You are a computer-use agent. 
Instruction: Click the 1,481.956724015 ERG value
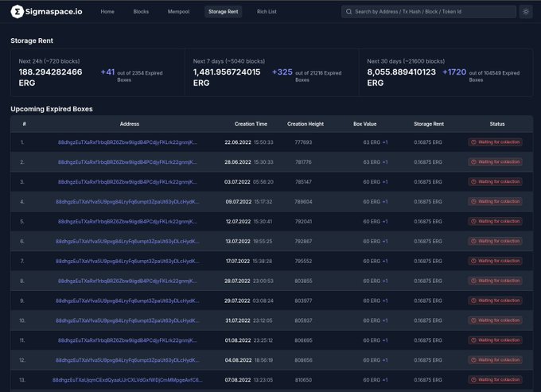[227, 78]
